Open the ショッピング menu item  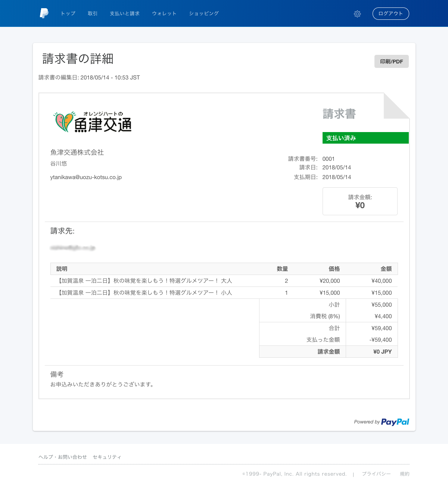pos(204,13)
